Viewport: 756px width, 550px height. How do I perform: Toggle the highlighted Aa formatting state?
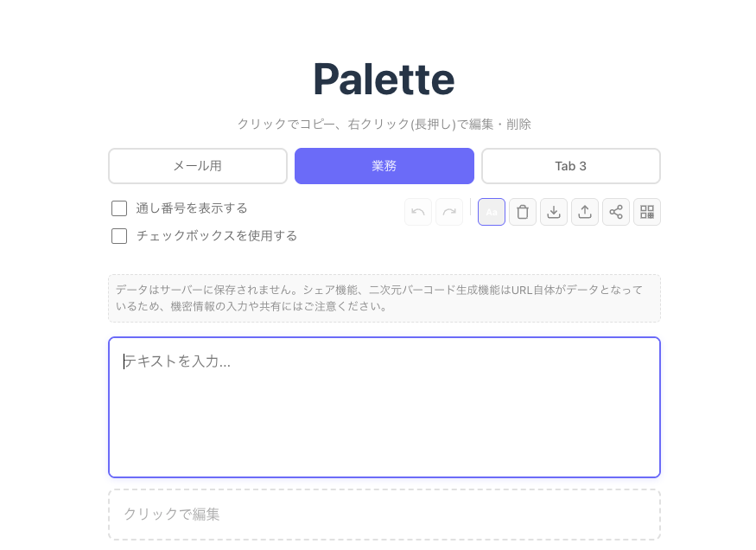492,212
